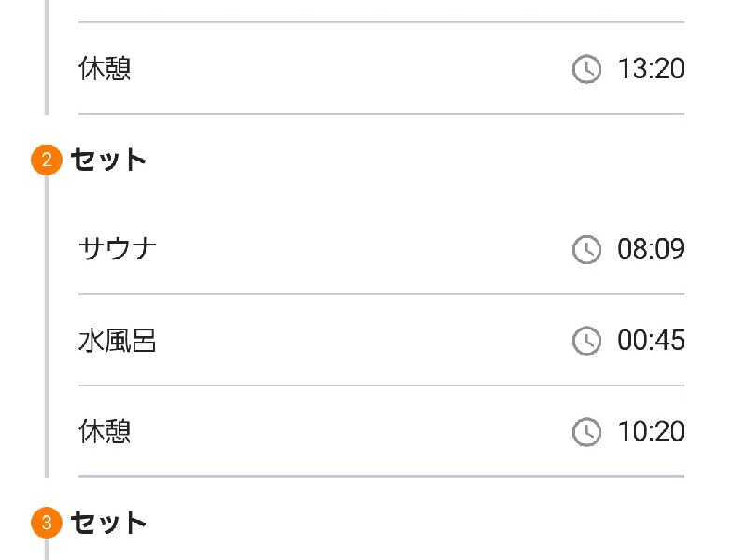This screenshot has height=560, width=747.
Task: Tap the 2 セット heading text
Action: coord(108,160)
